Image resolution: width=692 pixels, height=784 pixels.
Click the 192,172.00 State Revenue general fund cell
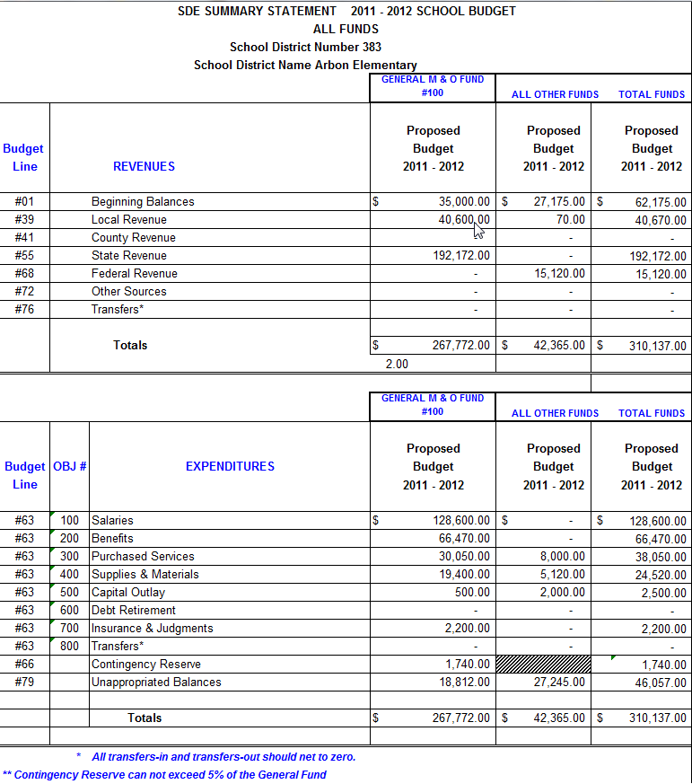(433, 256)
